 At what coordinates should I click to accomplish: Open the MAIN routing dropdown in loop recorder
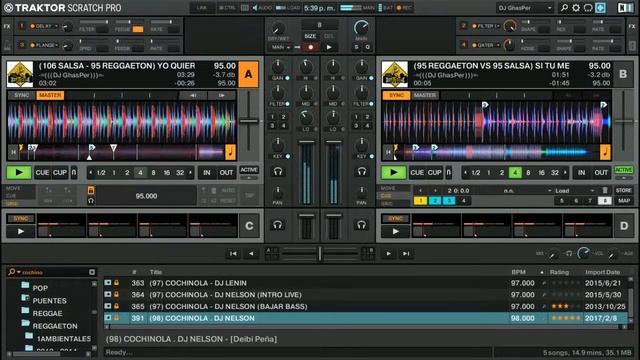click(x=281, y=47)
